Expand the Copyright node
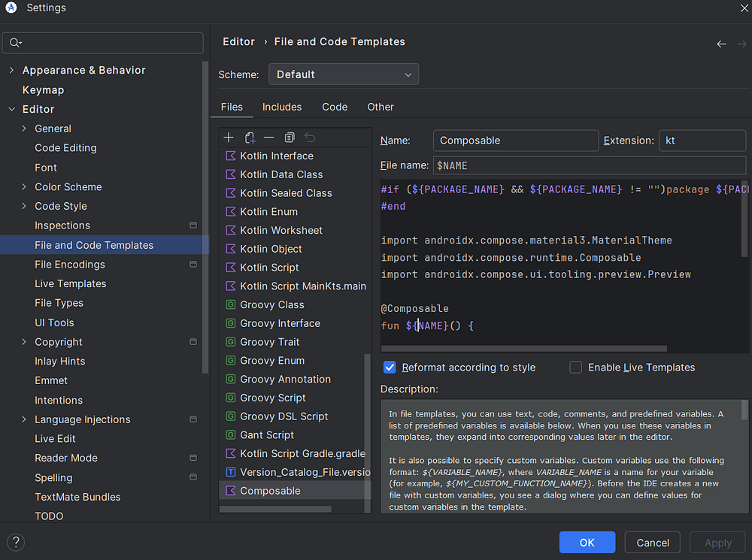752x560 pixels. (x=24, y=342)
